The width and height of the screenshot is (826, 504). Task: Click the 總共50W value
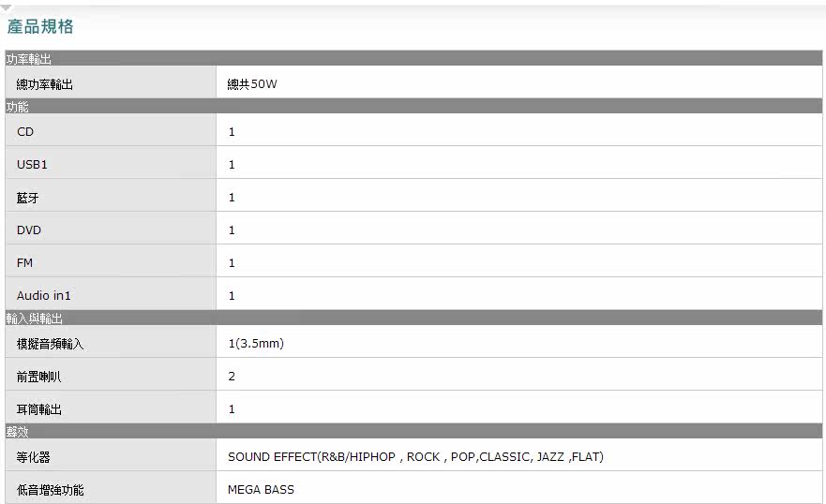[x=252, y=84]
